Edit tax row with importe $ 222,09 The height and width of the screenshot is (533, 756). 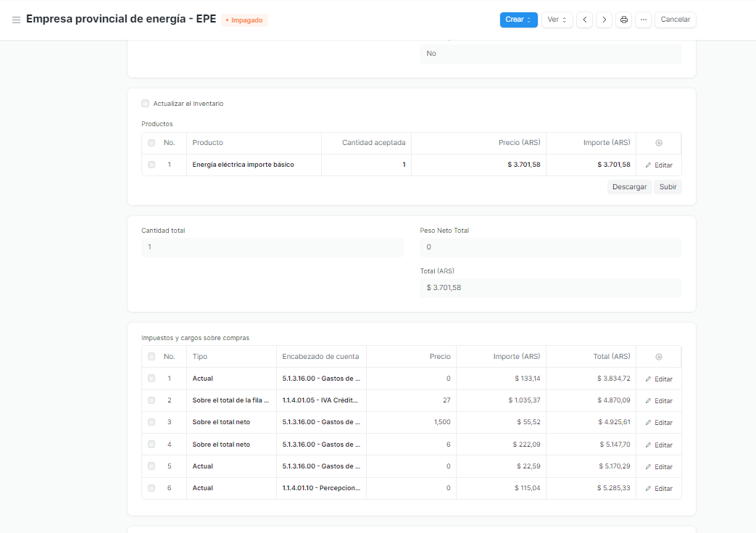pyautogui.click(x=659, y=445)
